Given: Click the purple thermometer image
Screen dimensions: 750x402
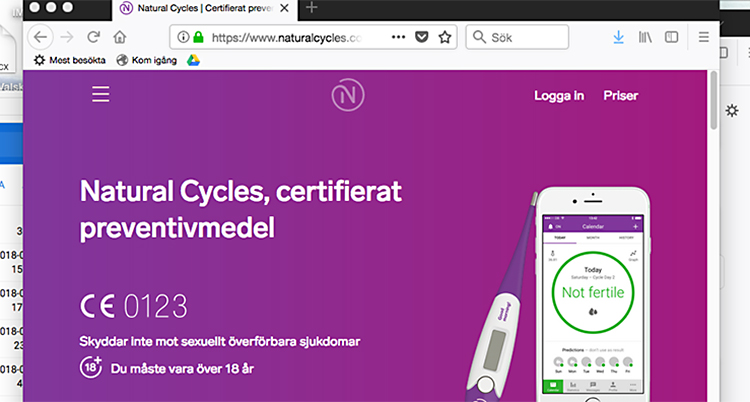Looking at the screenshot, I should pyautogui.click(x=500, y=297).
